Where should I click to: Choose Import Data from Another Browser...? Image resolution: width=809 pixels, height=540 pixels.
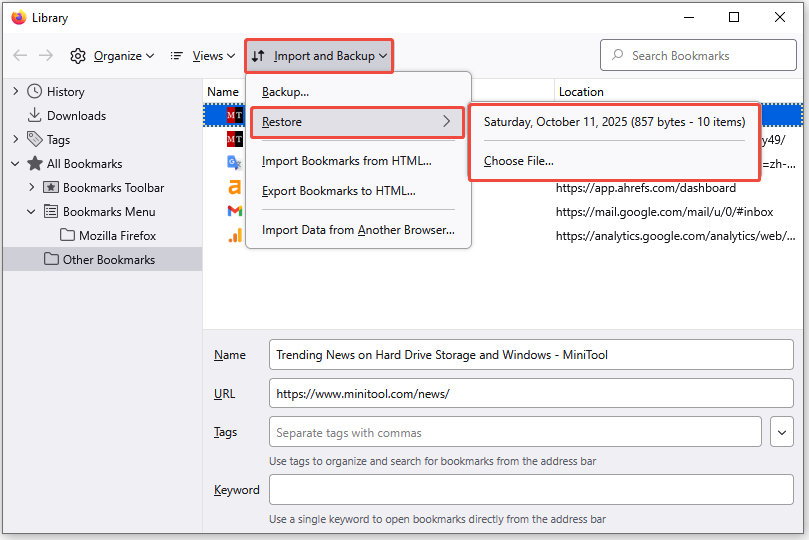tap(358, 230)
